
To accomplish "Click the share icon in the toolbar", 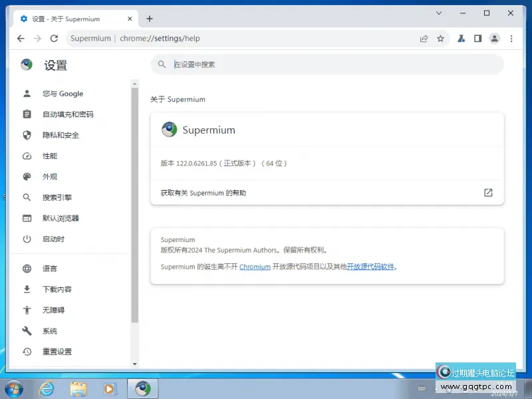I will pyautogui.click(x=424, y=39).
